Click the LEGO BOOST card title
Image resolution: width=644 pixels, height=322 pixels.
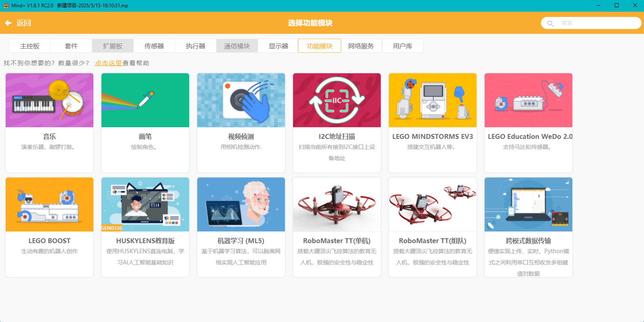50,241
